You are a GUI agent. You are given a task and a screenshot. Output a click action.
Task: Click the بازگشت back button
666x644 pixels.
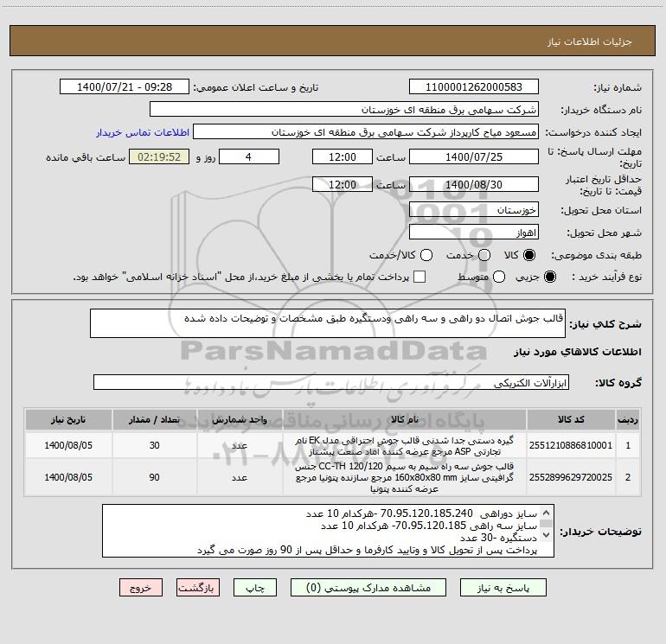tap(198, 588)
